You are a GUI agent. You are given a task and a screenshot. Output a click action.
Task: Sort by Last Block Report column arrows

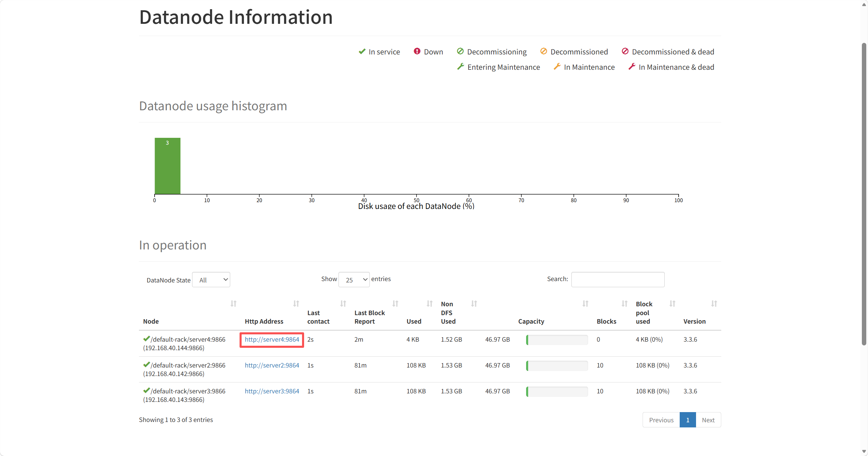point(395,304)
